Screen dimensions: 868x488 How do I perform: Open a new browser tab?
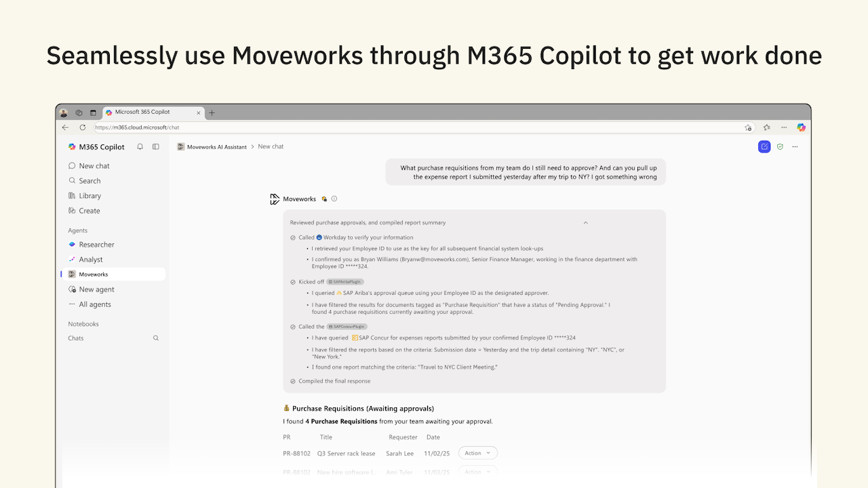pos(212,113)
